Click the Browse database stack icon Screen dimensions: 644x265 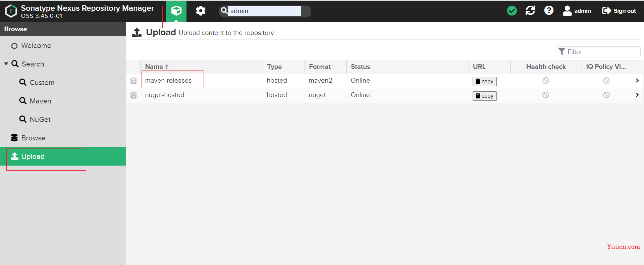point(14,138)
